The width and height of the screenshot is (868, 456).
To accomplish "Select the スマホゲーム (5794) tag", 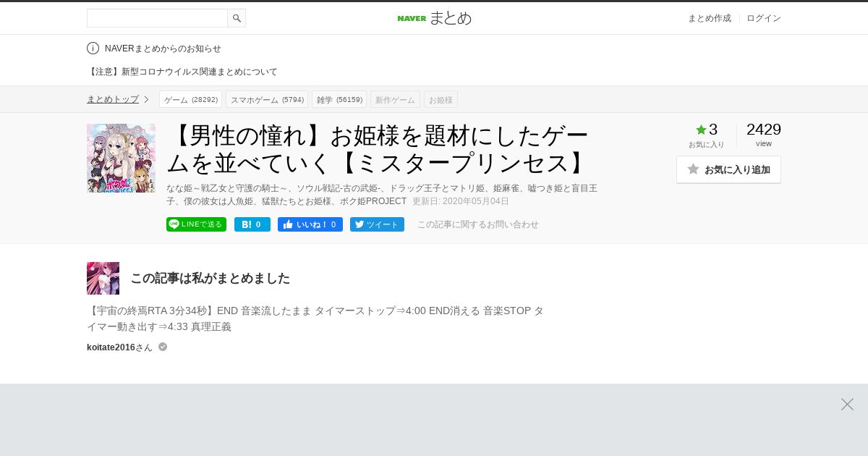I will 267,99.
